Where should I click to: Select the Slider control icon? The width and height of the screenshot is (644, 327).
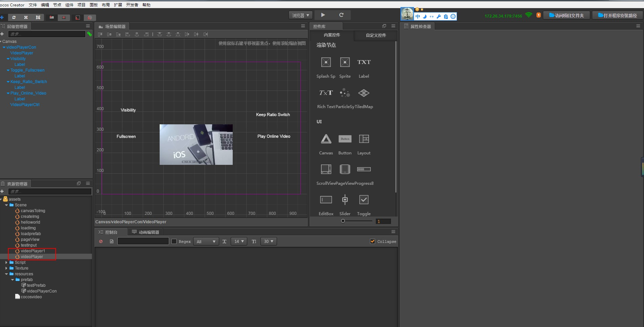click(x=345, y=200)
